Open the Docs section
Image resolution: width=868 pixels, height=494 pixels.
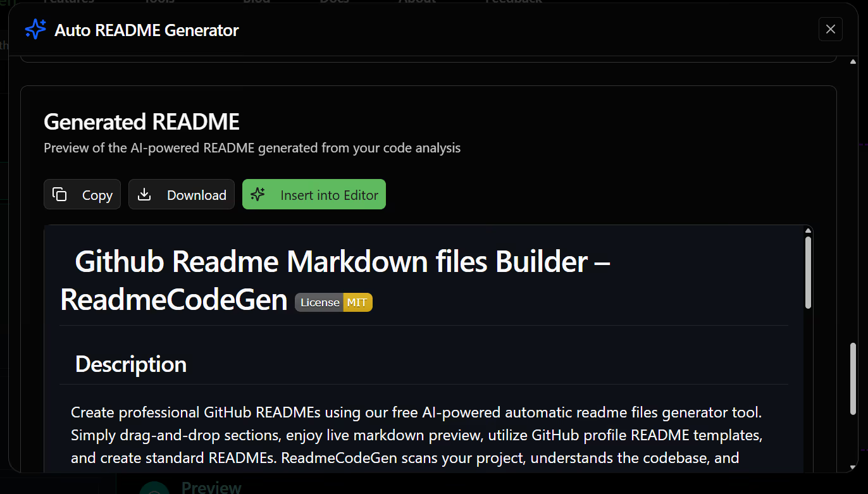coord(334,3)
